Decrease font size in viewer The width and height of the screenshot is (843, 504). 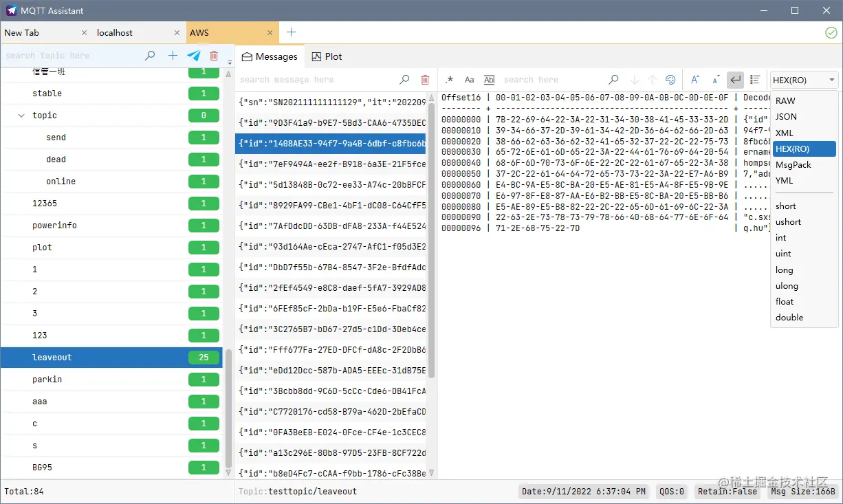tap(716, 80)
